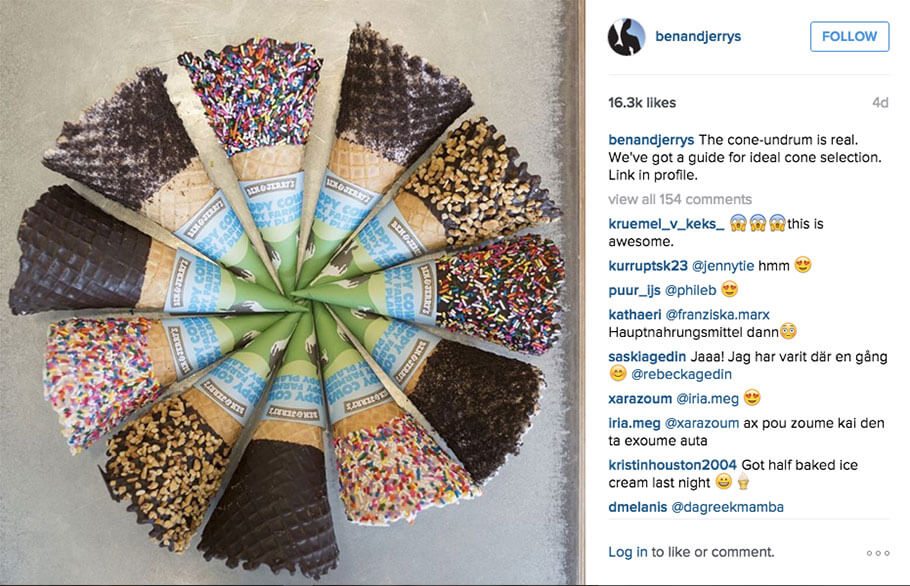Image resolution: width=910 pixels, height=586 pixels.
Task: Open the benandjerrys profile avatar
Action: (x=626, y=37)
